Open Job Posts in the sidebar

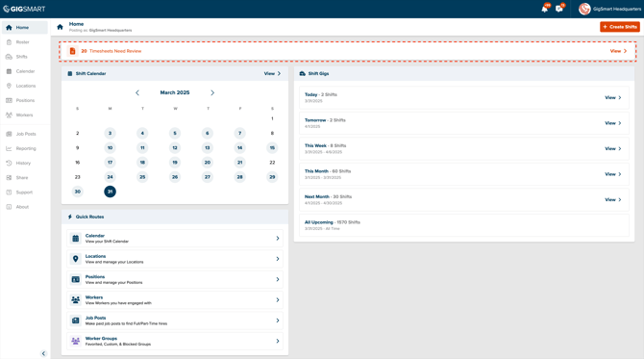pos(25,134)
